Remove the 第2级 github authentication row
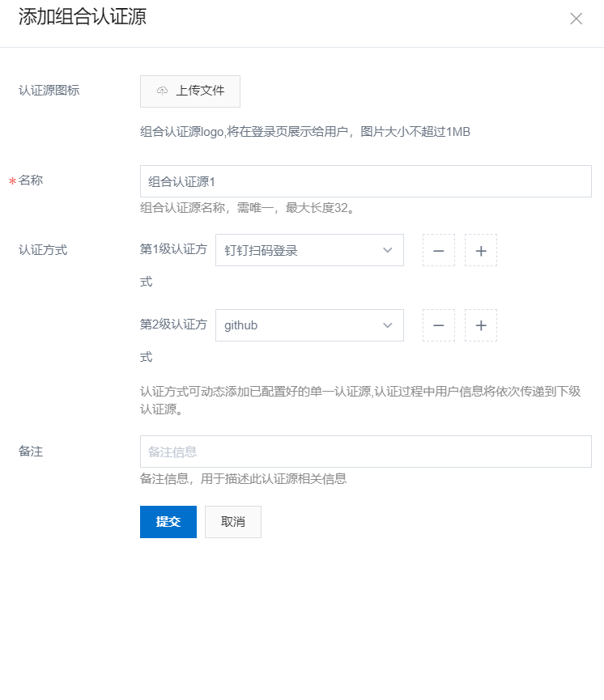 click(439, 325)
